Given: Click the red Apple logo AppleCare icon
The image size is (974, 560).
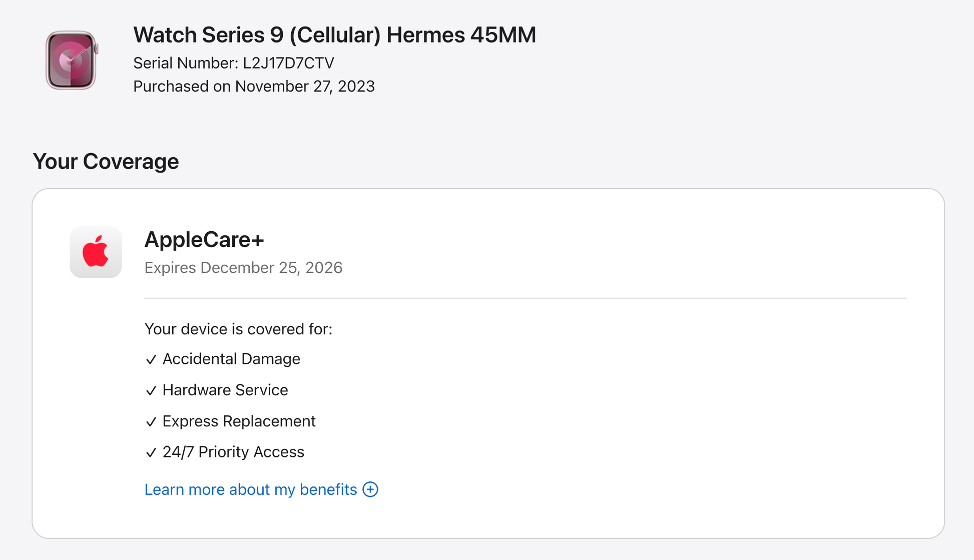Looking at the screenshot, I should coord(96,252).
